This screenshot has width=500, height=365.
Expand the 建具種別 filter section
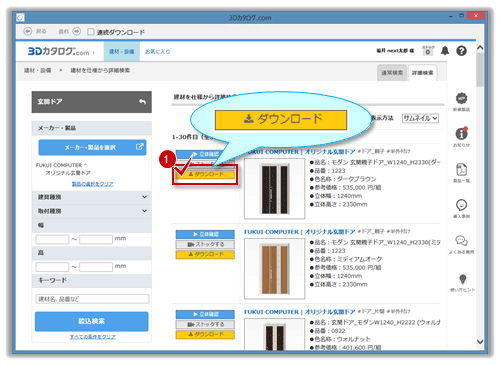[x=92, y=197]
